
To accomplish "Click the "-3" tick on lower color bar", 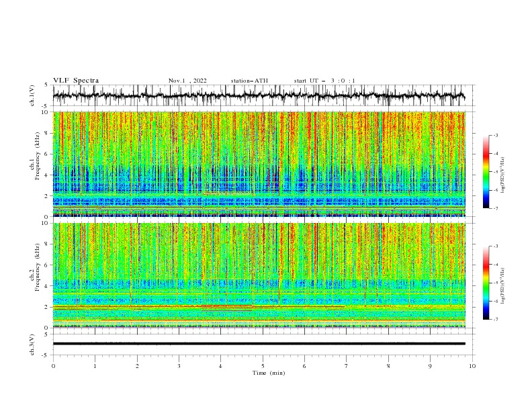I will [496, 246].
